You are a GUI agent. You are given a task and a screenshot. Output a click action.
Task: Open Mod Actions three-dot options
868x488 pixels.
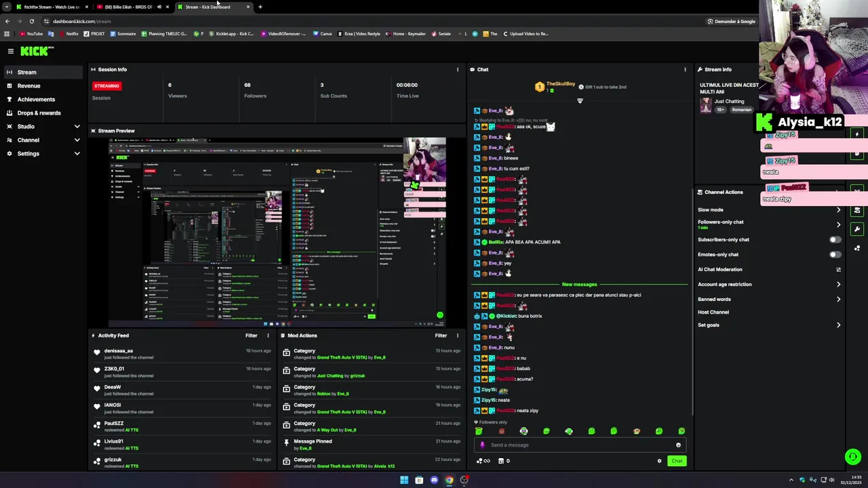click(457, 335)
